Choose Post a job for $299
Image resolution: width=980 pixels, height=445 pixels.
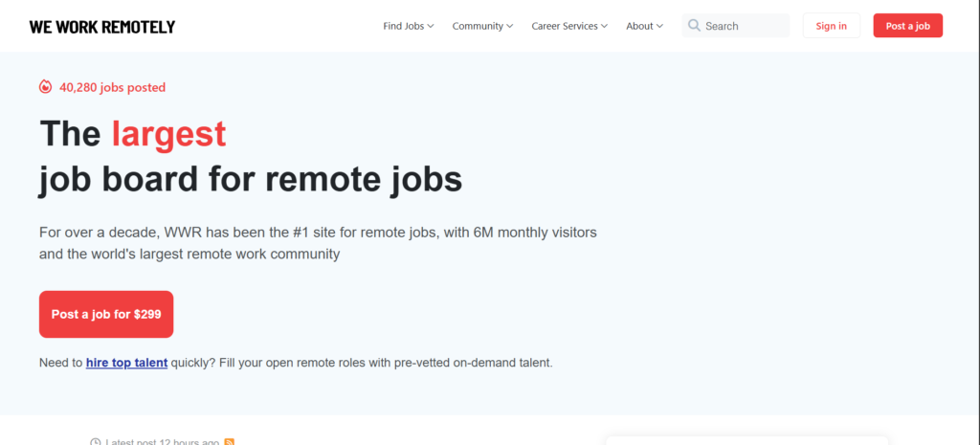click(x=106, y=315)
